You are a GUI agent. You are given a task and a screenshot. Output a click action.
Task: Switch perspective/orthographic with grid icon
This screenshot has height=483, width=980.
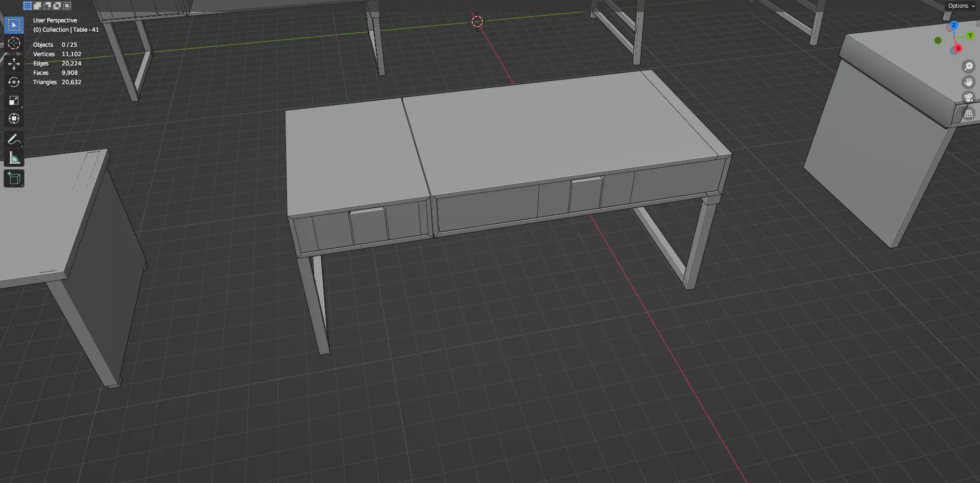point(969,113)
